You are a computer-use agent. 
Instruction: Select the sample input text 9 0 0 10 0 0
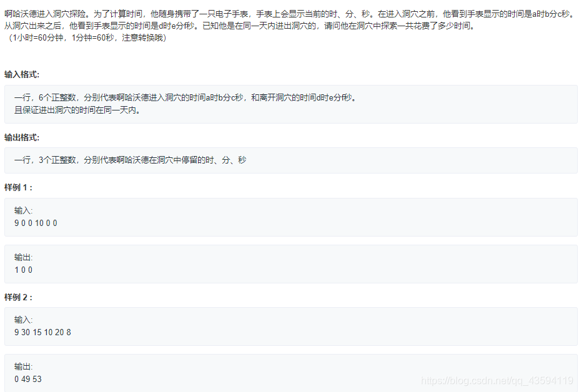point(35,223)
